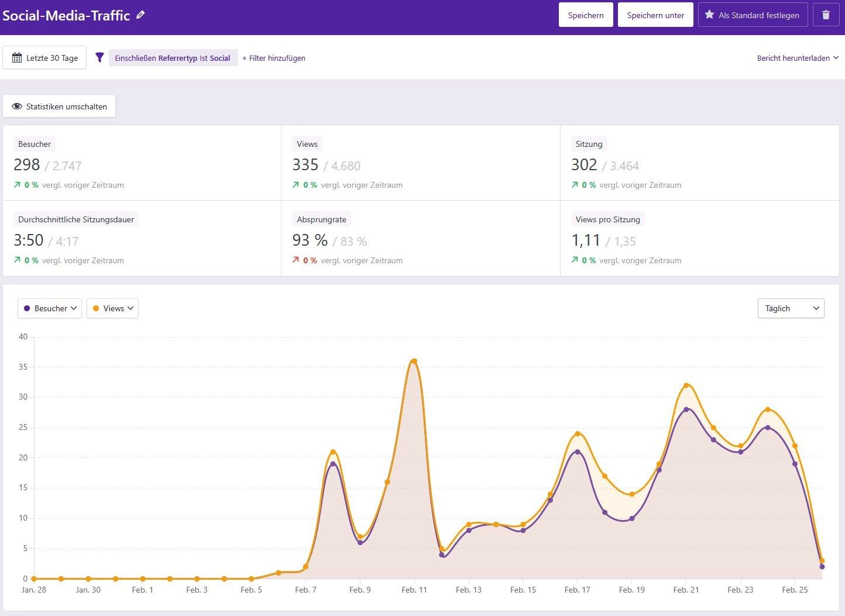Open the Besucher metric dropdown
This screenshot has height=616, width=845.
[50, 308]
